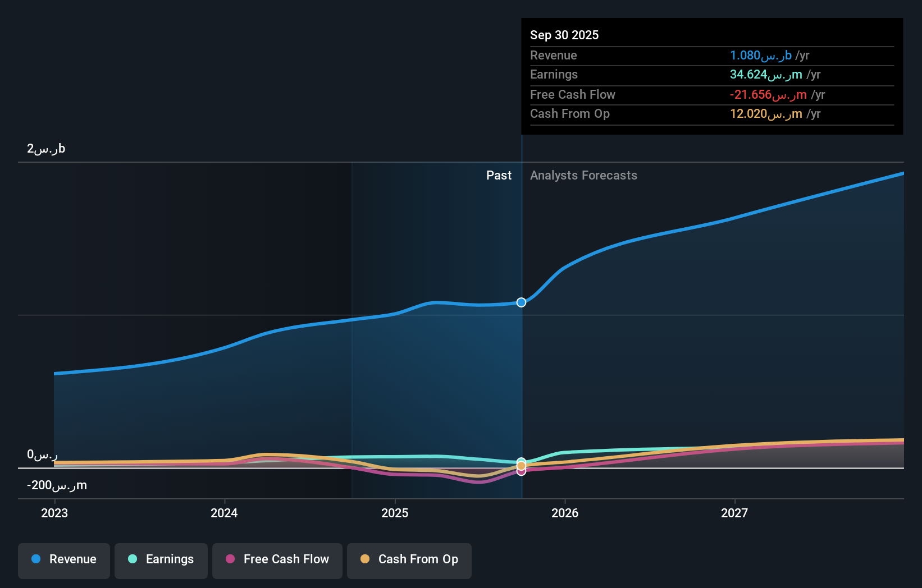This screenshot has width=922, height=588.
Task: Select the orange Cash From Op legend dot
Action: 366,559
